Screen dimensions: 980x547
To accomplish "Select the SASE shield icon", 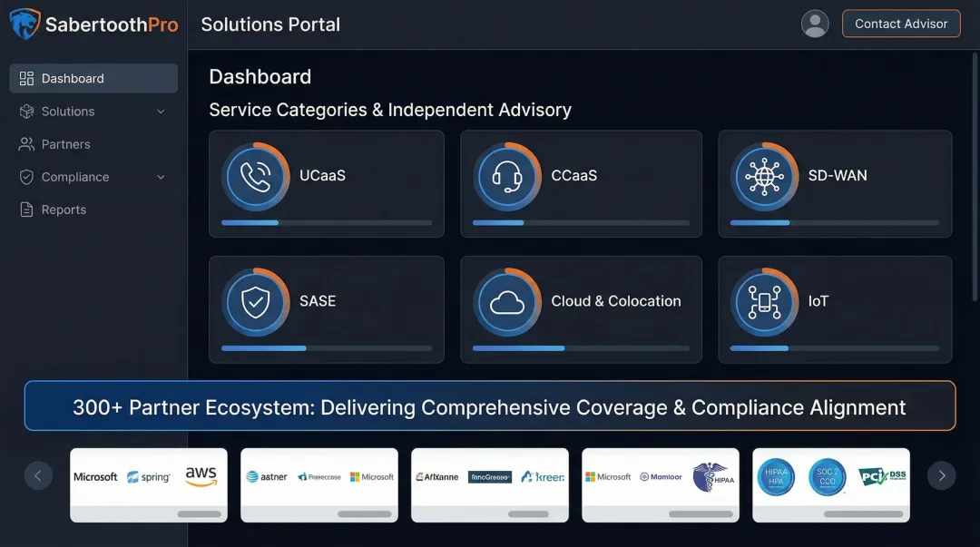I will coord(255,301).
